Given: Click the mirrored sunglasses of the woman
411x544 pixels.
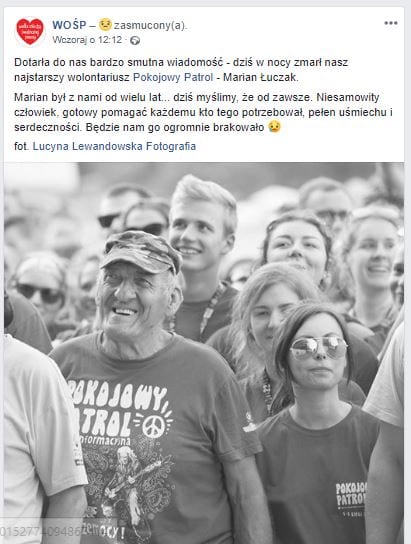Looking at the screenshot, I should coord(319,348).
